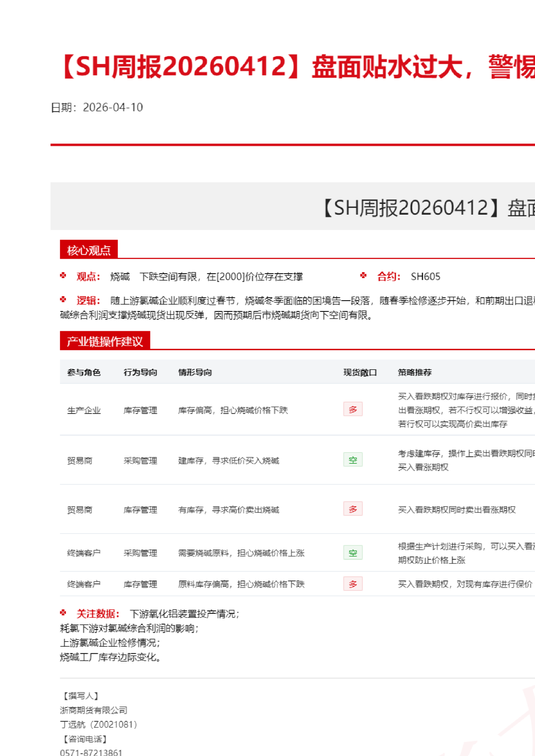Click the red bullet icon before 合约
Screen dimensions: 535x756
pyautogui.click(x=363, y=275)
